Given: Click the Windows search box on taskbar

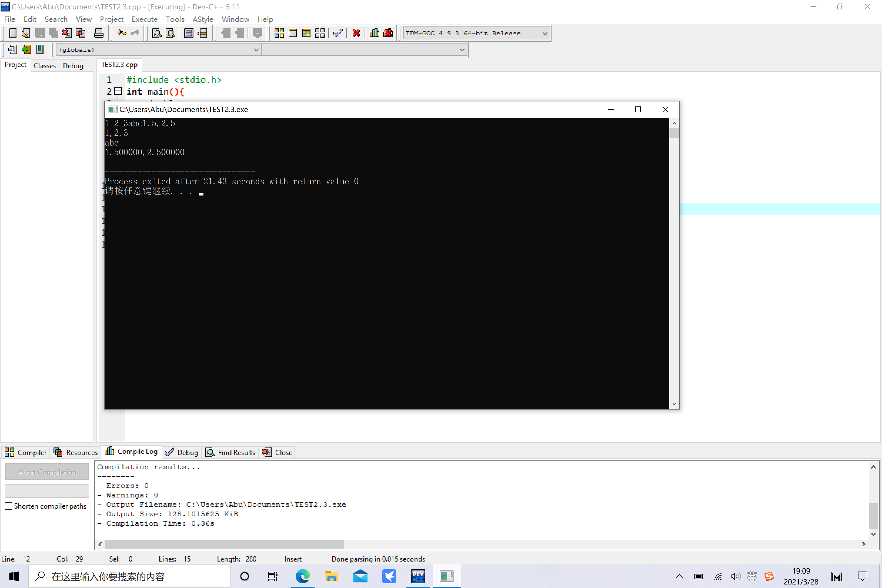Looking at the screenshot, I should point(129,576).
